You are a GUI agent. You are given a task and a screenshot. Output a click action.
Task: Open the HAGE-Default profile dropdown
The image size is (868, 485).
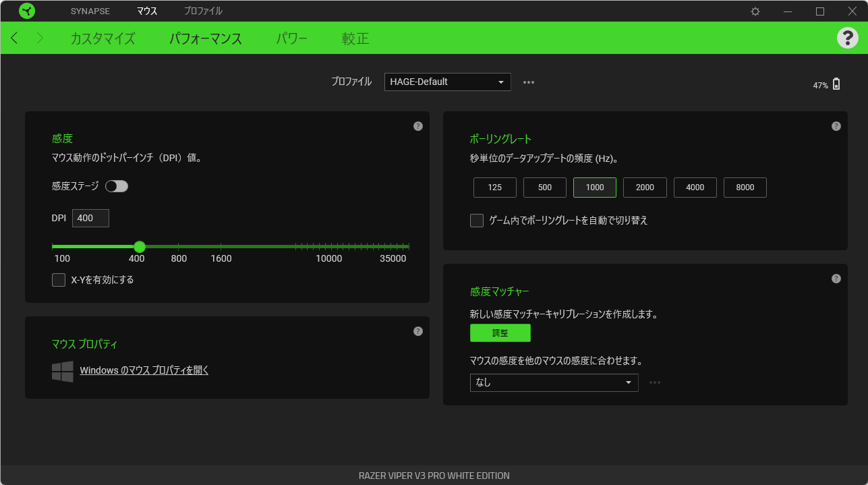coord(448,82)
